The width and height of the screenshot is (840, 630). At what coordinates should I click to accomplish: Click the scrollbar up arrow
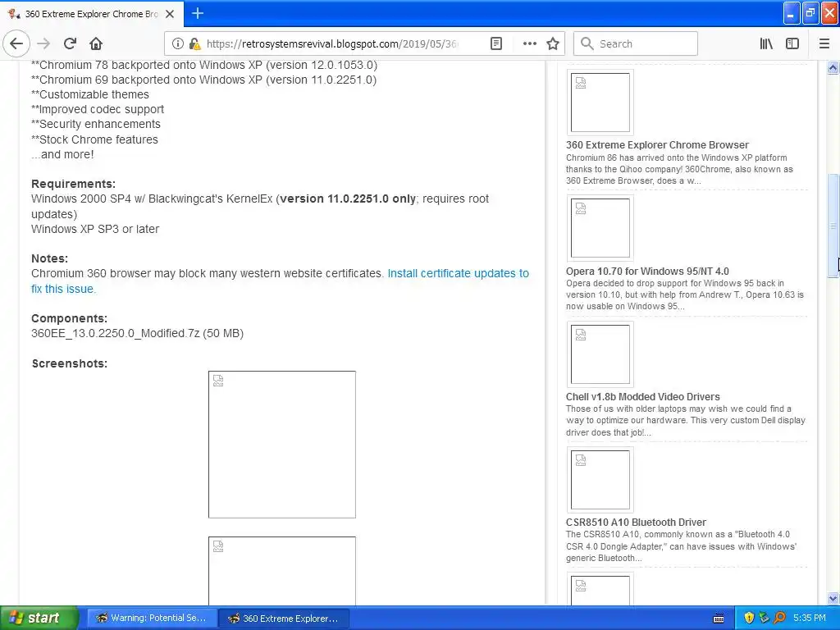coord(833,68)
